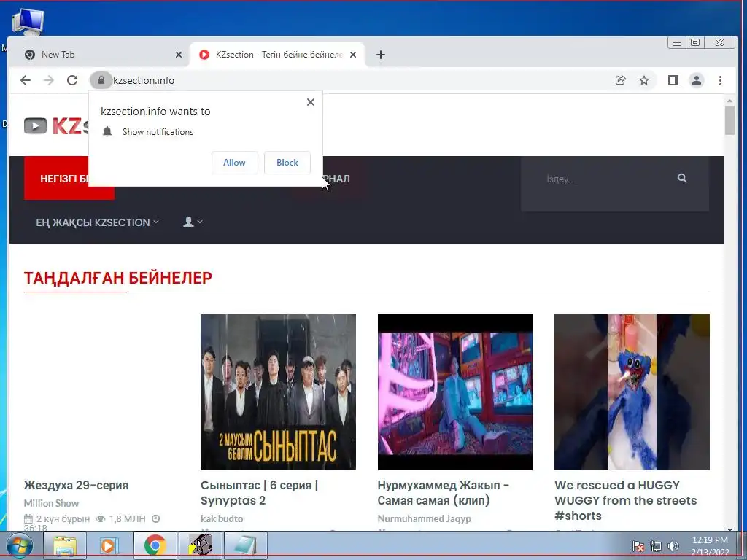Click the 12:19 PM taskbar clock
The image size is (747, 560).
point(710,540)
